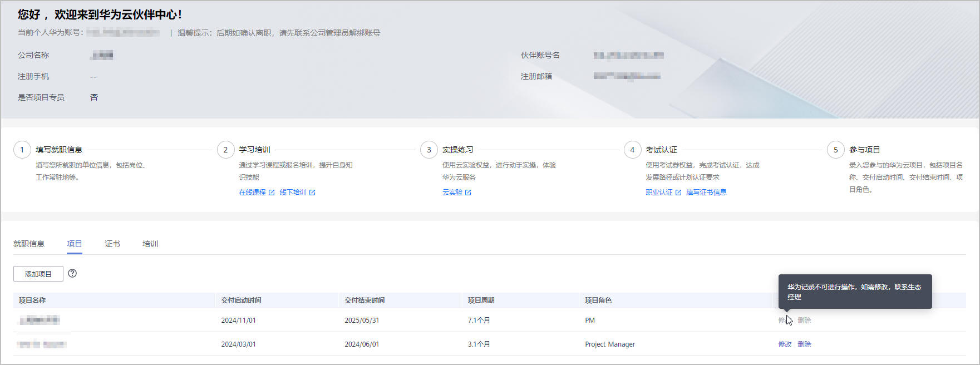980x365 pixels.
Task: Click the start date 2024/03/01 cell
Action: click(239, 344)
